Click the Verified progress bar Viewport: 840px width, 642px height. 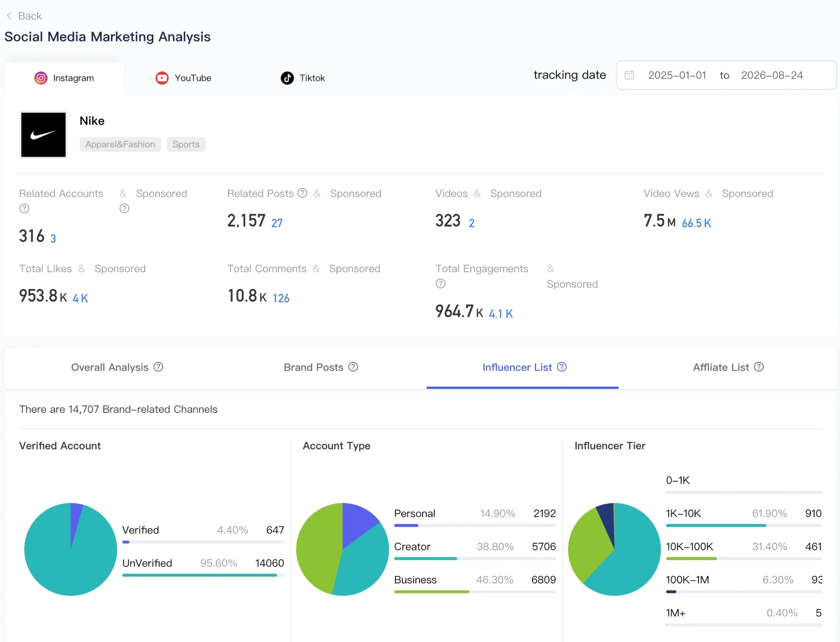203,542
